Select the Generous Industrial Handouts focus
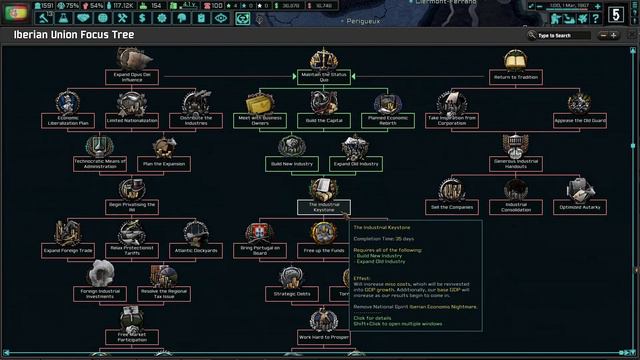 [516, 164]
